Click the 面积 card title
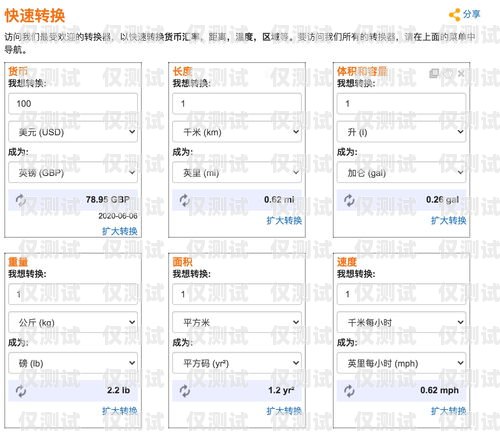The width and height of the screenshot is (500, 439). click(x=182, y=262)
